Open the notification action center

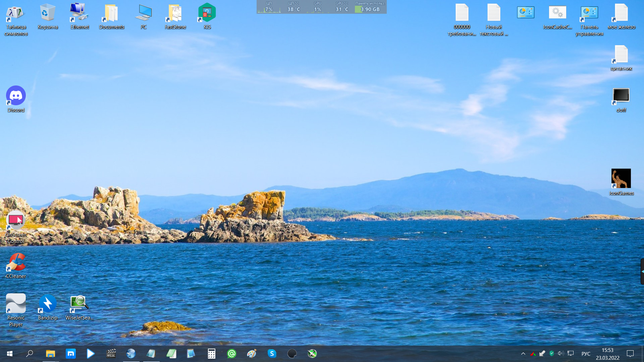tap(630, 354)
